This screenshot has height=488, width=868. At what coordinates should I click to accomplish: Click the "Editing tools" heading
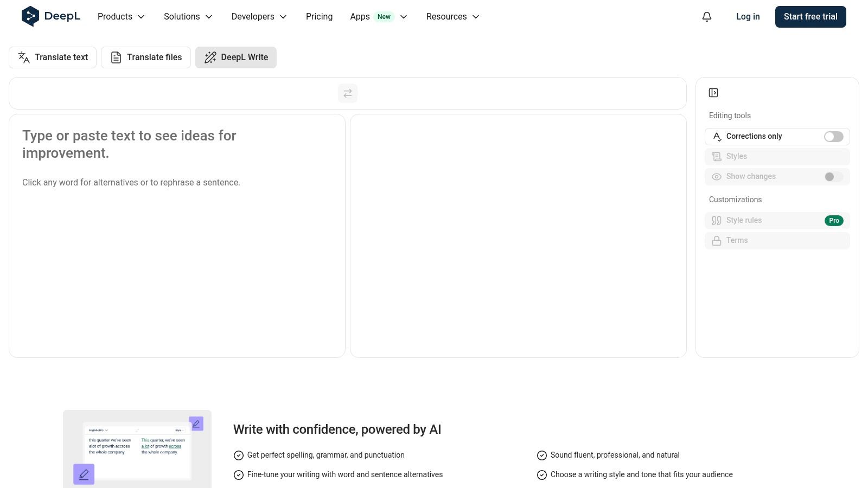(730, 115)
